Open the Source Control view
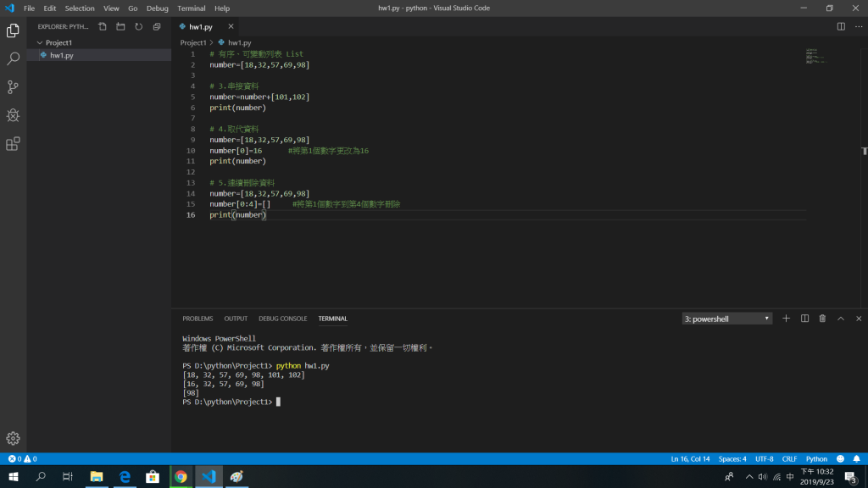Viewport: 868px width, 488px height. (x=13, y=86)
